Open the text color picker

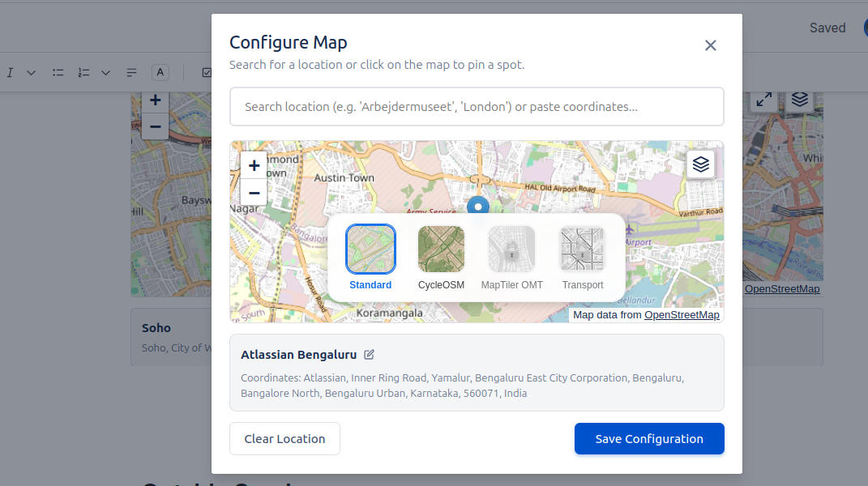160,72
